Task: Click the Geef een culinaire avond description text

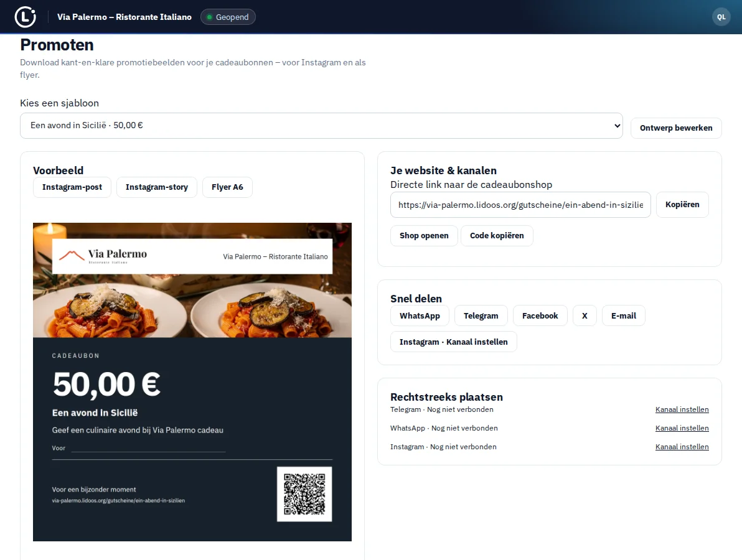Action: (138, 431)
